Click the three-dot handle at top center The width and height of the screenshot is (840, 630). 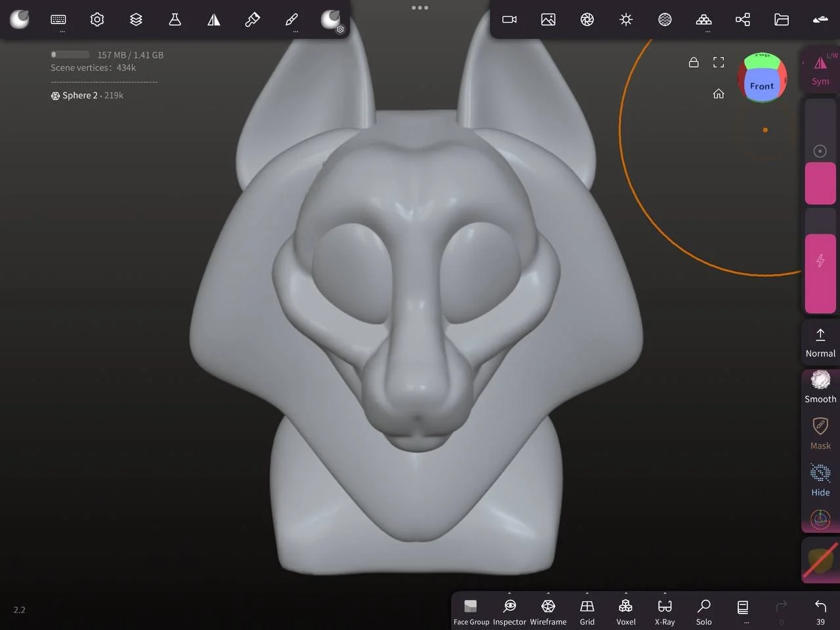tap(420, 8)
